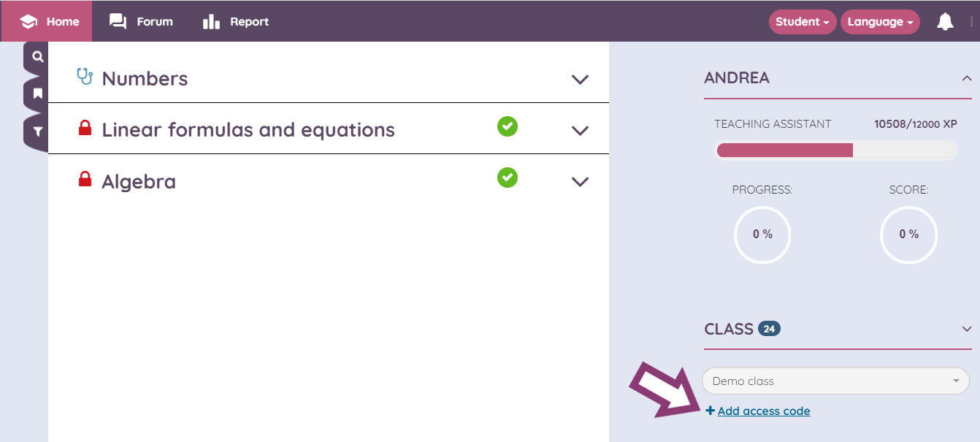Open the Demo class dropdown
Screen dimensions: 980x442
coord(835,381)
